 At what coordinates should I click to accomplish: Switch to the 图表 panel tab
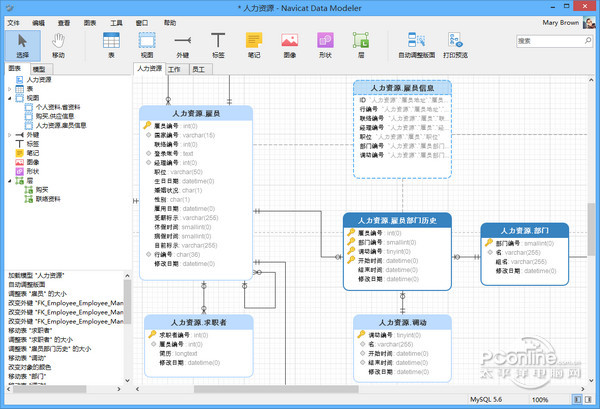(x=15, y=68)
